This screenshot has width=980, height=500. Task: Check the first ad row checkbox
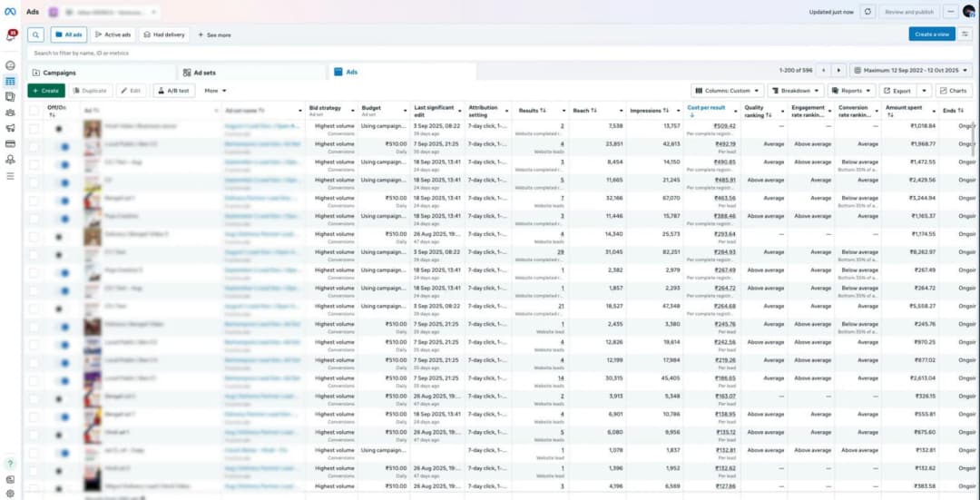pos(34,129)
